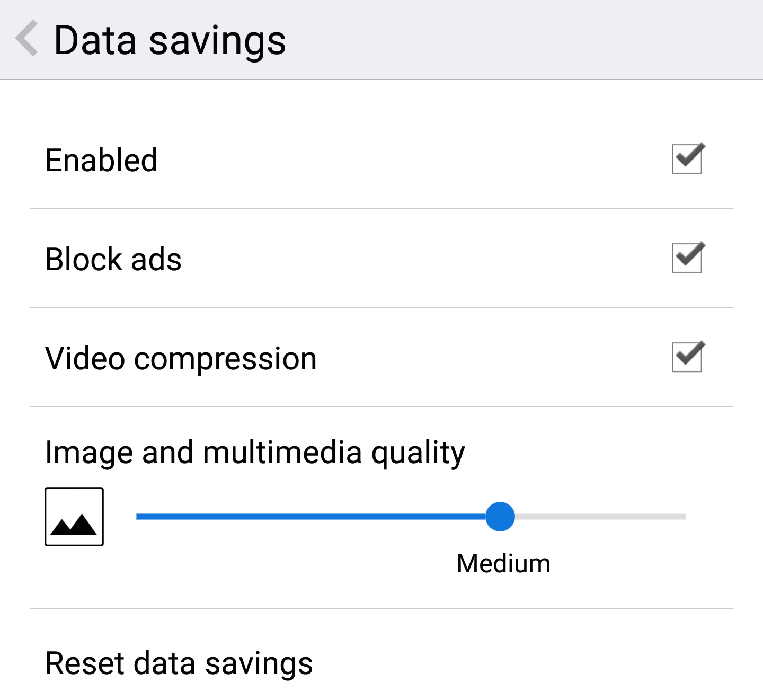Lower quality by clicking slider's blue filled track
The height and width of the screenshot is (700, 763).
[310, 517]
